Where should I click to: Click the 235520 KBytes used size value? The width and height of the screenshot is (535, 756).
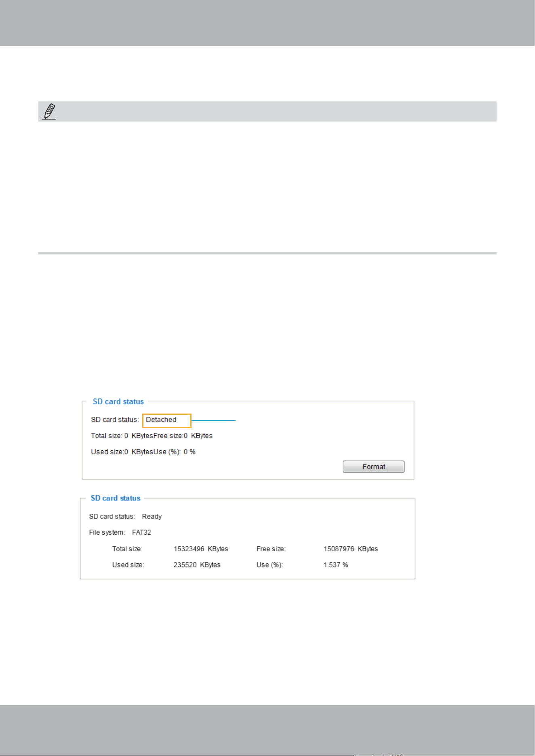[197, 565]
